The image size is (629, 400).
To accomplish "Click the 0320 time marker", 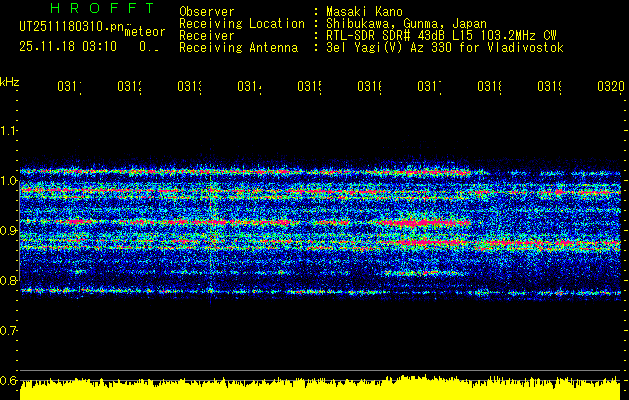I will point(611,86).
